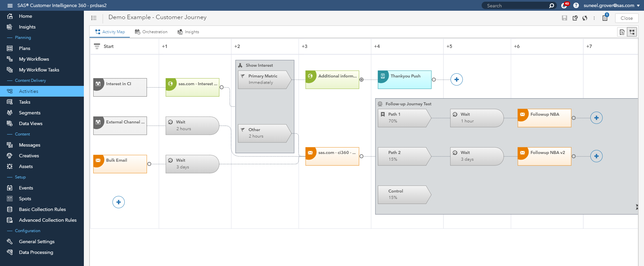Switch to the Orchestration tab
This screenshot has width=644, height=266.
151,32
